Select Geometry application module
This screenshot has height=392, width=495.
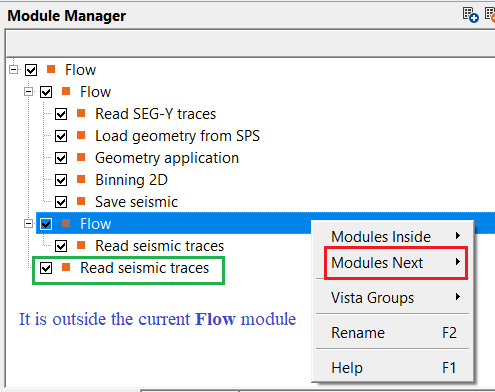coord(167,158)
